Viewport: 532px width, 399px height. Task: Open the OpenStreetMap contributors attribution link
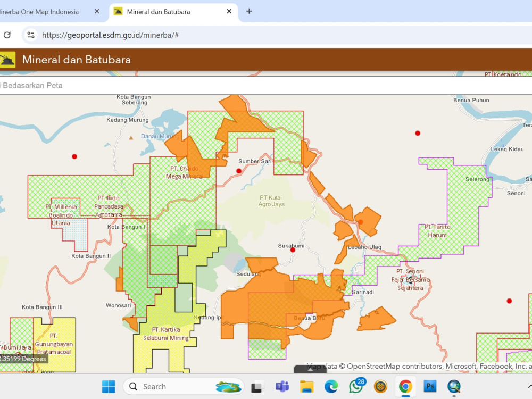click(x=395, y=367)
